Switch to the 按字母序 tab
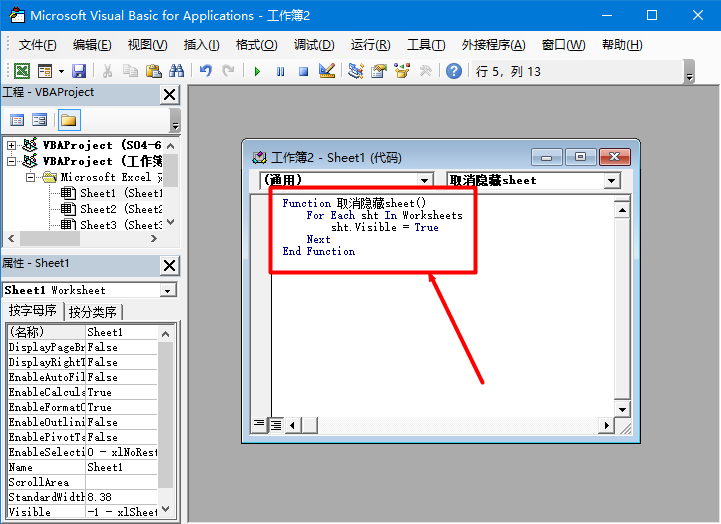Viewport: 721px width, 524px height. click(33, 310)
